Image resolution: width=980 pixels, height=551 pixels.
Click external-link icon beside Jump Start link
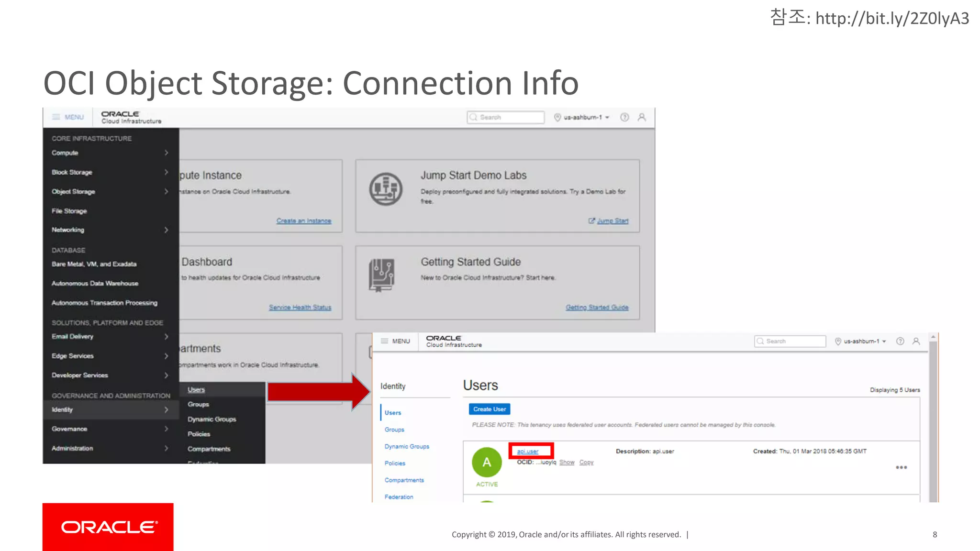591,220
